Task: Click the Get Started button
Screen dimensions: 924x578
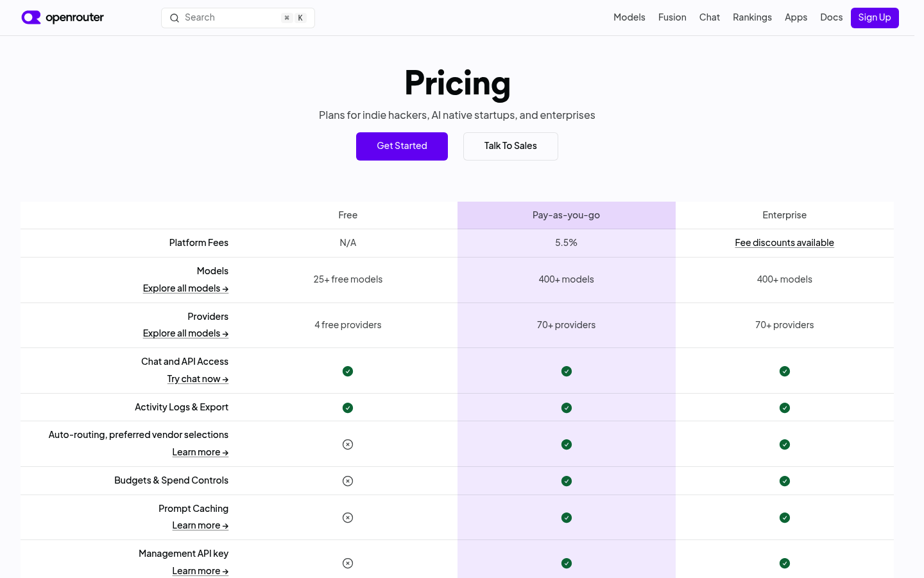Action: pyautogui.click(x=402, y=146)
